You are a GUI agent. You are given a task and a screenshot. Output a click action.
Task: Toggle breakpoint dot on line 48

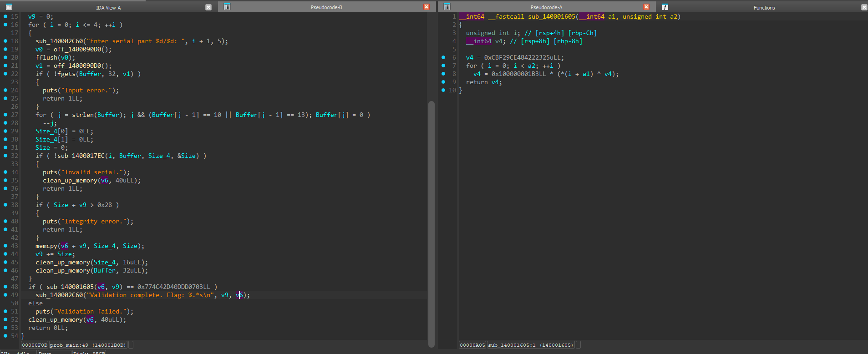click(x=5, y=287)
